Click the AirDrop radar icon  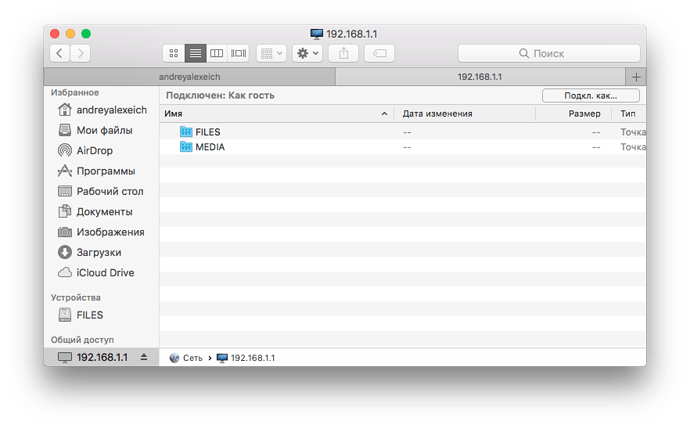(x=65, y=150)
